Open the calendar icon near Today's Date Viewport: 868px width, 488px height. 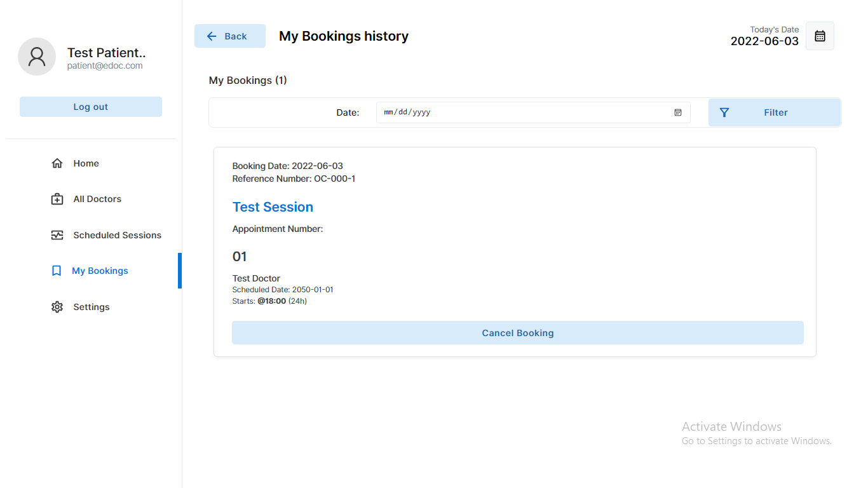pyautogui.click(x=820, y=36)
